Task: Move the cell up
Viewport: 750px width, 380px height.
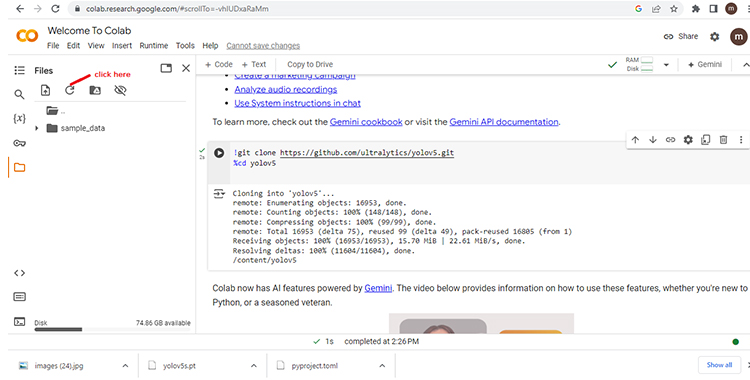Action: point(635,140)
